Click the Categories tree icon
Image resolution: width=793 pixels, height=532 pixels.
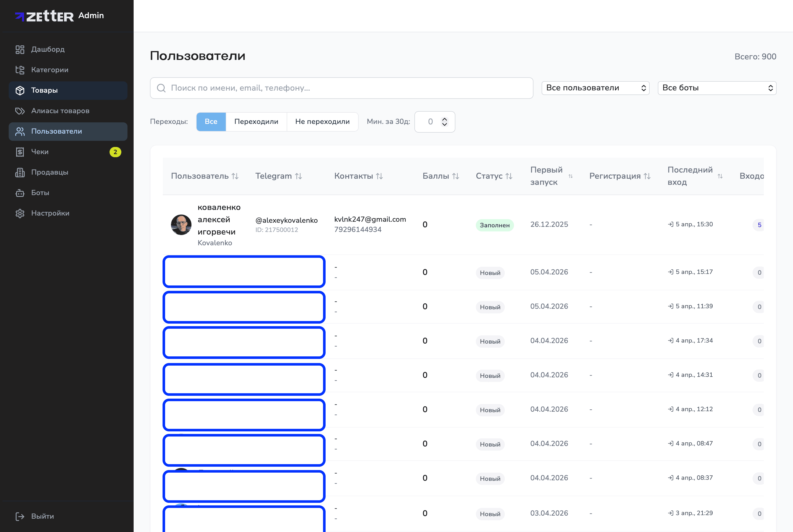tap(20, 70)
